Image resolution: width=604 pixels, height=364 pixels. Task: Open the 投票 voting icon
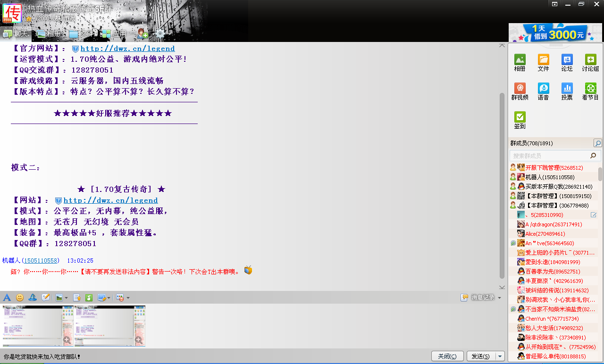point(567,92)
